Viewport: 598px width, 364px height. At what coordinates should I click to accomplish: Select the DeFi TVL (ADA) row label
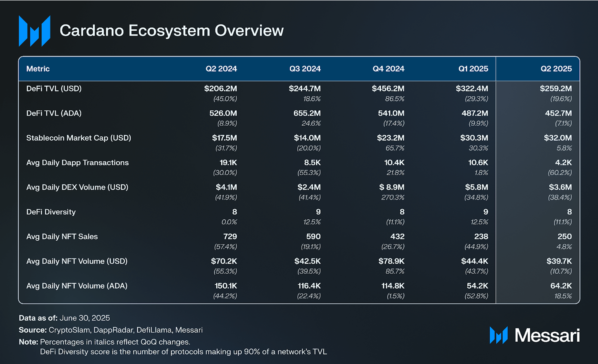54,113
